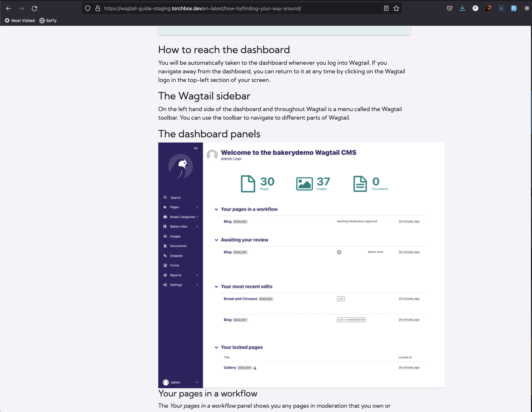The image size is (532, 412).
Task: Collapse the Your pages in a workflow panel
Action: tap(216, 209)
